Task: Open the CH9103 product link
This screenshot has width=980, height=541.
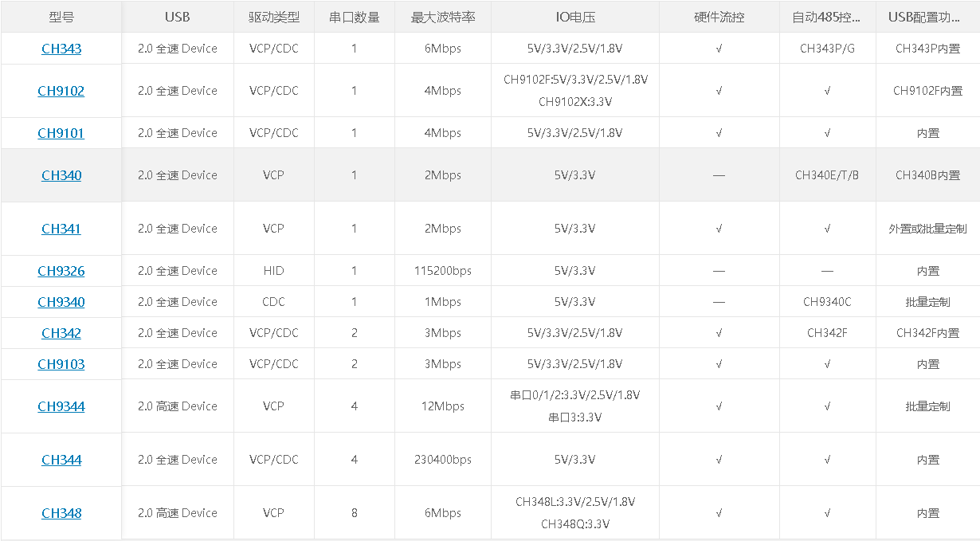Action: (61, 364)
